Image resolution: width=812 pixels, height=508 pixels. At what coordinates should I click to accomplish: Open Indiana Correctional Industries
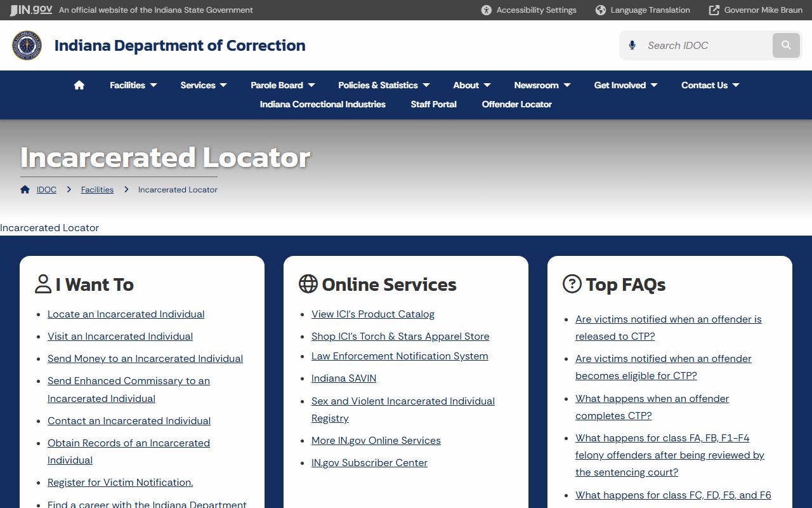323,104
